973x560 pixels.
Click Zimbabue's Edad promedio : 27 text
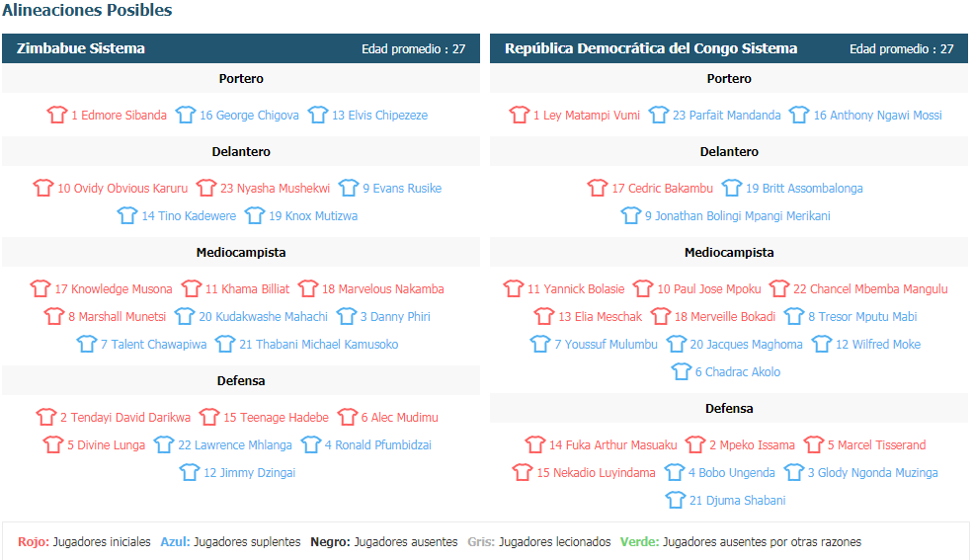click(x=413, y=49)
